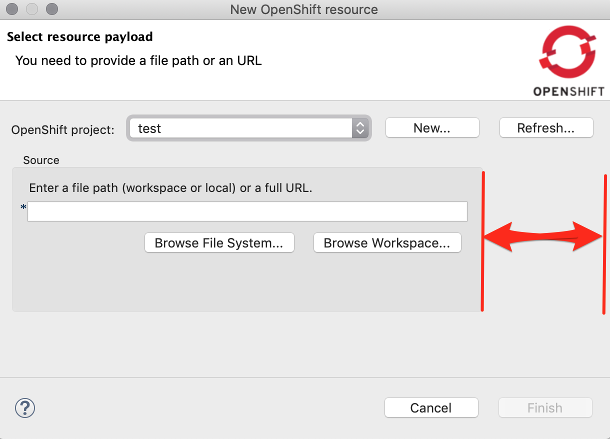The image size is (610, 439).
Task: Click the greyed-out Finish button
Action: click(545, 408)
